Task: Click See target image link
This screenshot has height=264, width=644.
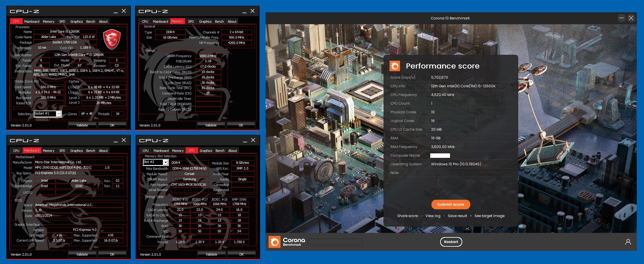Action: (490, 216)
